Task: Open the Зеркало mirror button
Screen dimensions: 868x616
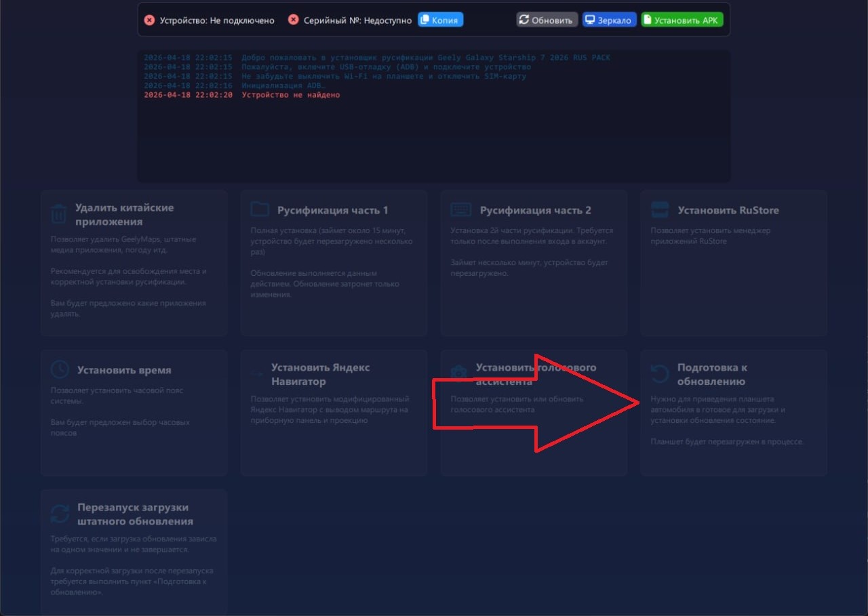Action: pos(609,20)
